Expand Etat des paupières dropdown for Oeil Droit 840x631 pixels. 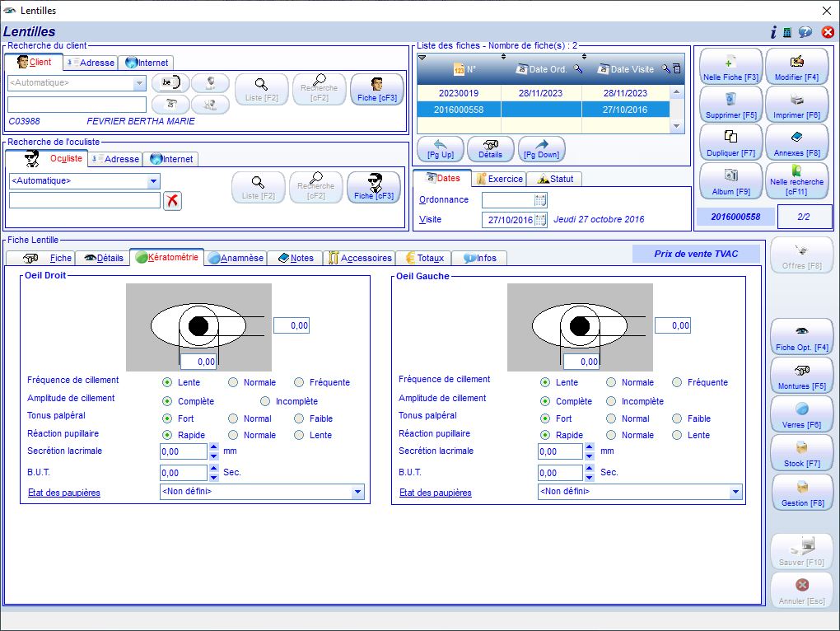358,492
